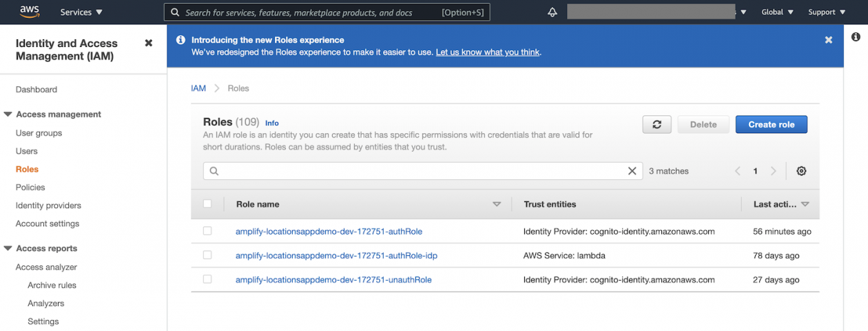The width and height of the screenshot is (868, 331).
Task: Open the Support dropdown menu
Action: pos(825,12)
